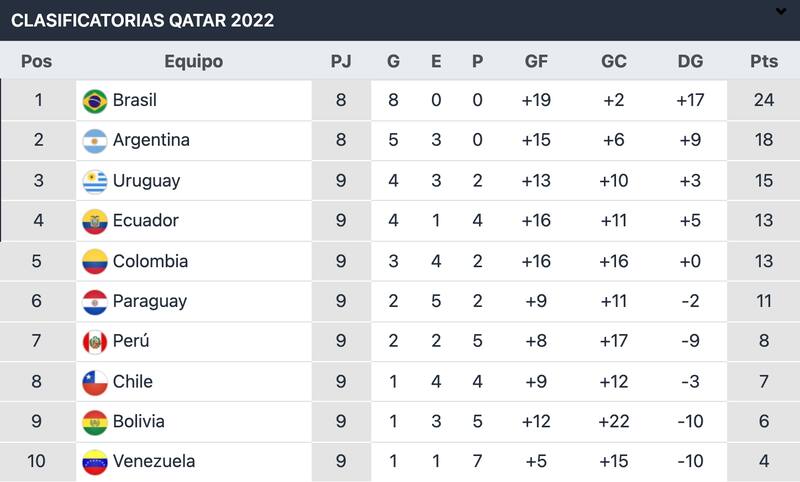Click the Brasil flag icon

[x=95, y=101]
